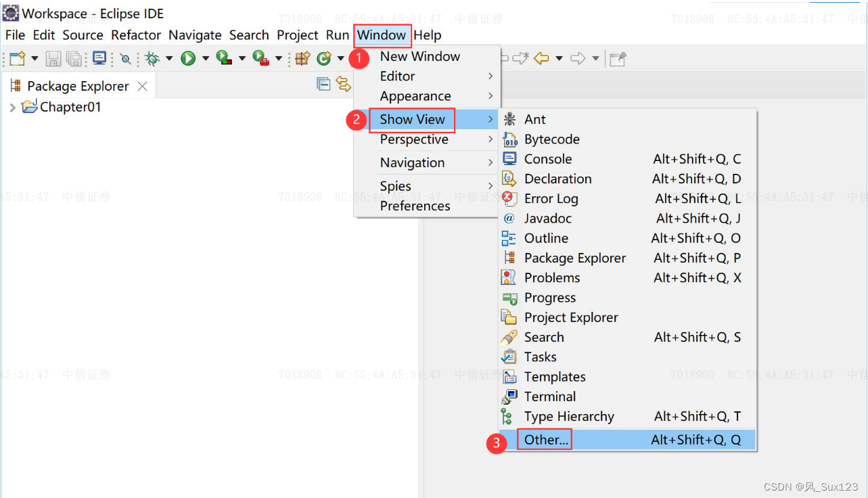Screen dimensions: 868x498
Task: Show the Progress view
Action: (627, 298)
